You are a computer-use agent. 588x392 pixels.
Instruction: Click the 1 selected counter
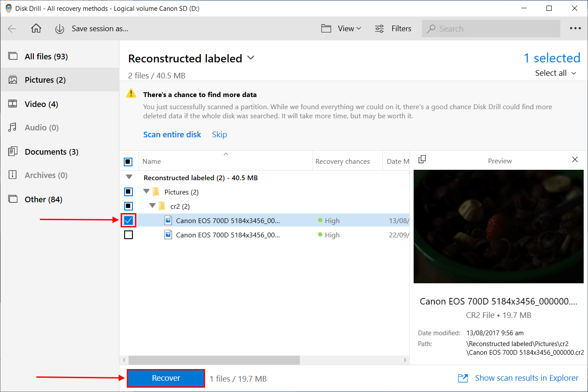coord(552,58)
